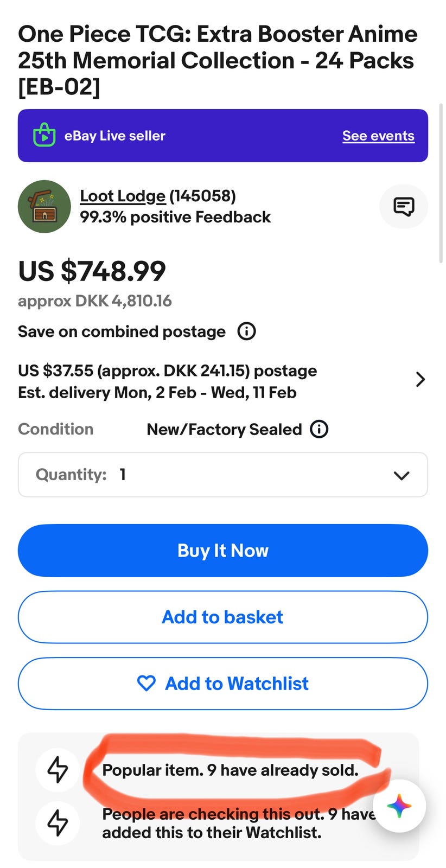Tap the condition info icon
Image resolution: width=446 pixels, height=868 pixels.
(319, 429)
